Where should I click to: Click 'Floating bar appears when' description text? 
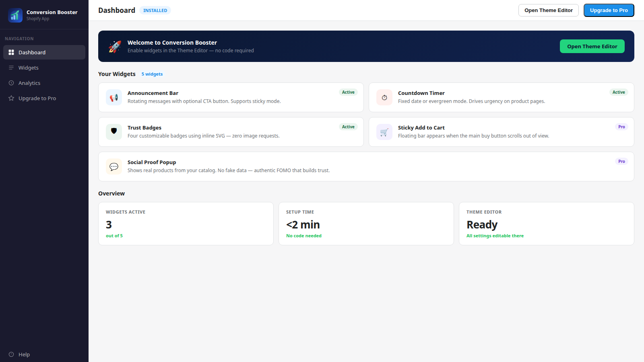(473, 136)
